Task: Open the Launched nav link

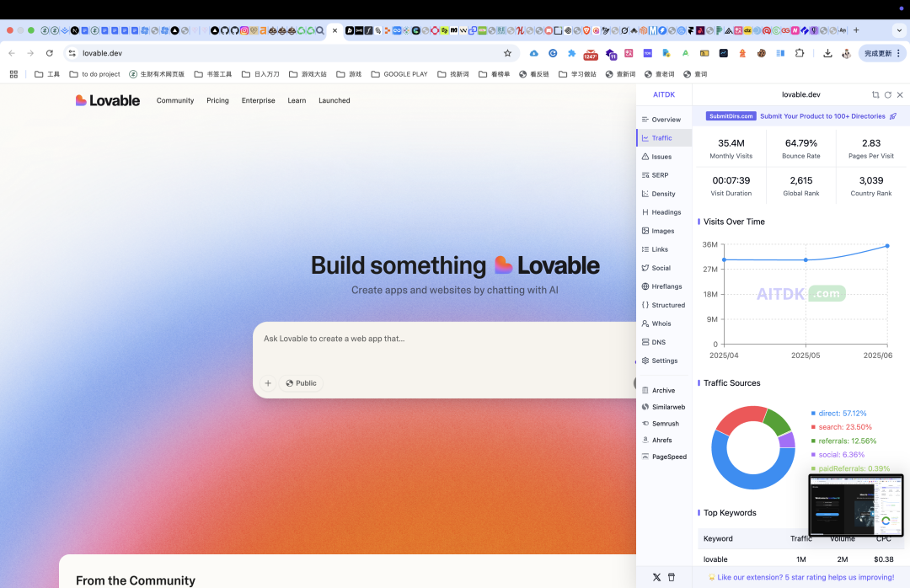Action: coord(335,100)
